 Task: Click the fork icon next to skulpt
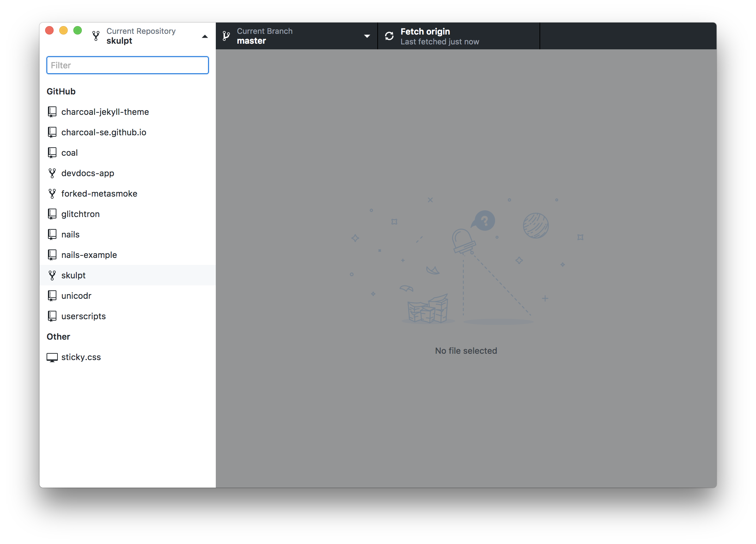click(52, 275)
